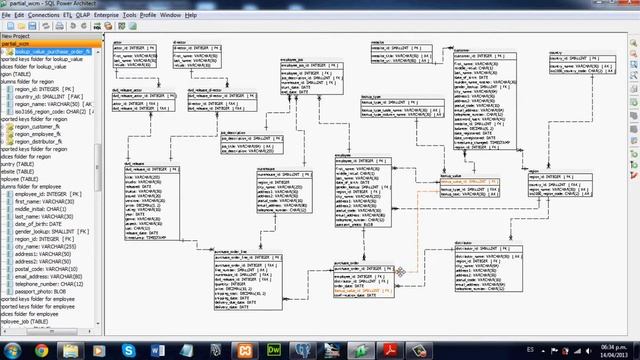Click the blue zoom icon below Zoom Out
The image size is (640, 360).
pyautogui.click(x=634, y=64)
